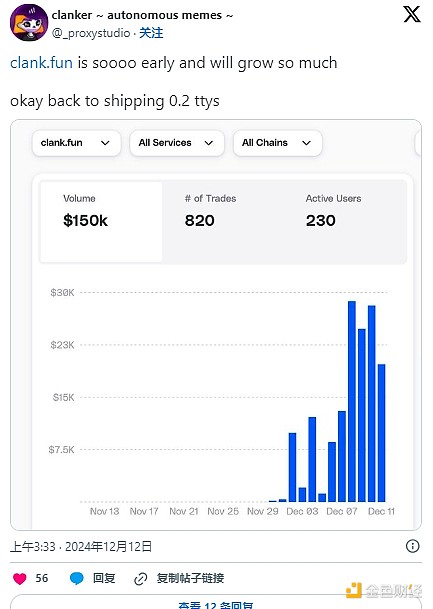This screenshot has height=609, width=433.
Task: Click the copy link chain icon
Action: coord(140,579)
